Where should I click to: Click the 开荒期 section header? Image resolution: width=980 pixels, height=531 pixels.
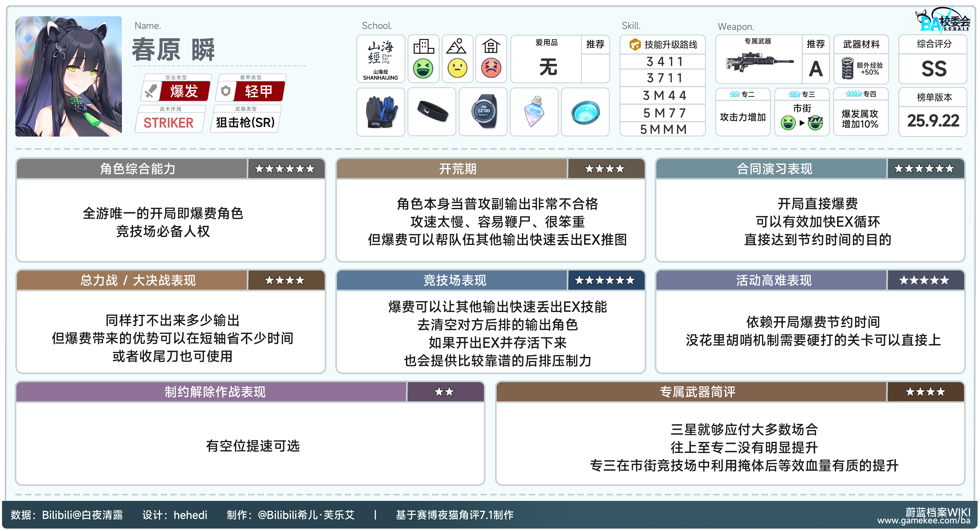tap(458, 169)
